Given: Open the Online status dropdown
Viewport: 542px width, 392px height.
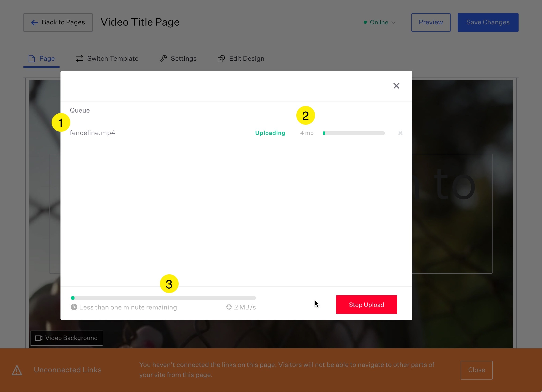Looking at the screenshot, I should [x=379, y=23].
